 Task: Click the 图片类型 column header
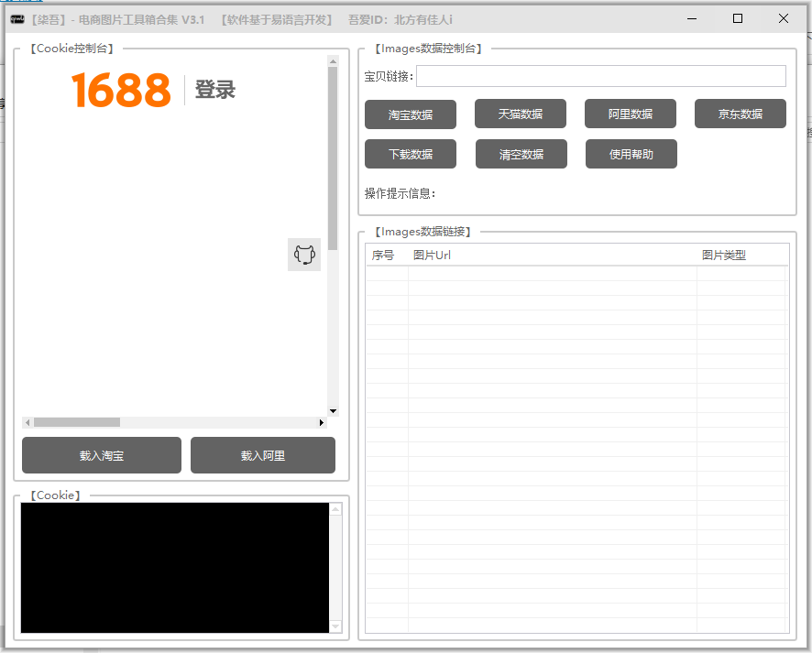[x=723, y=255]
